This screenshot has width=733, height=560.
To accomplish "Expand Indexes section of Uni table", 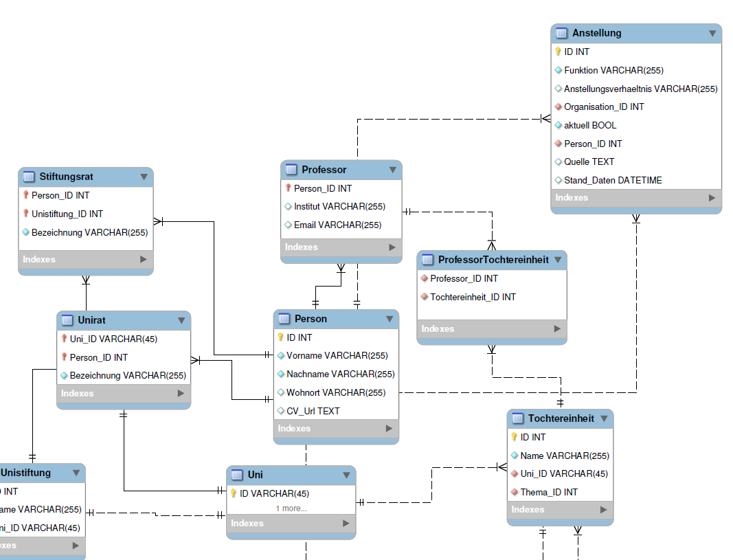I will 346,523.
